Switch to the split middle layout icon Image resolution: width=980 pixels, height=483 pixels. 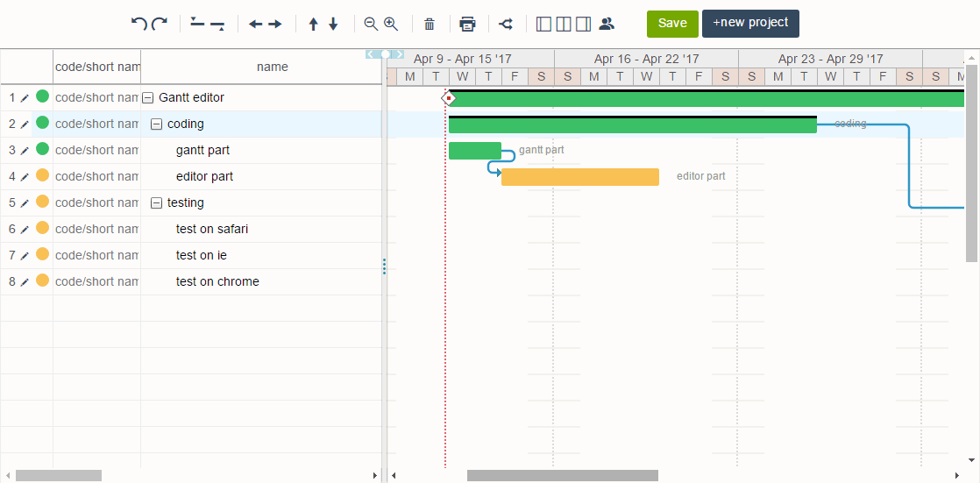pos(564,25)
